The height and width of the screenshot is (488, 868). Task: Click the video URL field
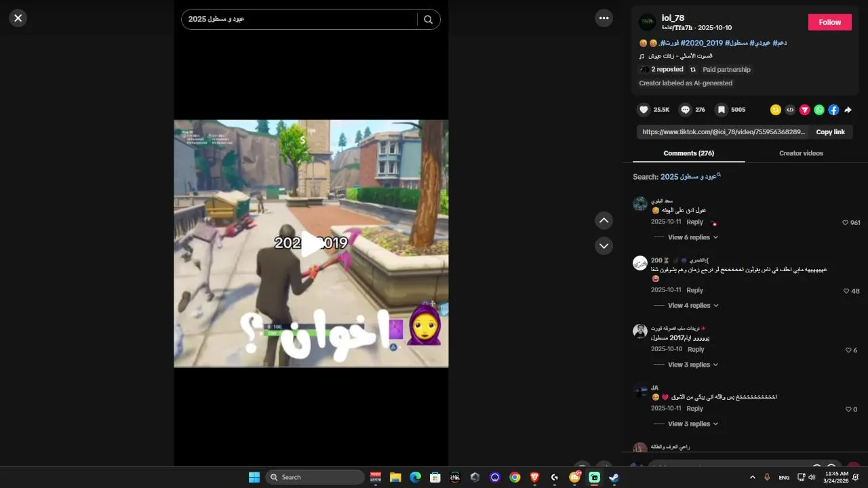pyautogui.click(x=723, y=132)
